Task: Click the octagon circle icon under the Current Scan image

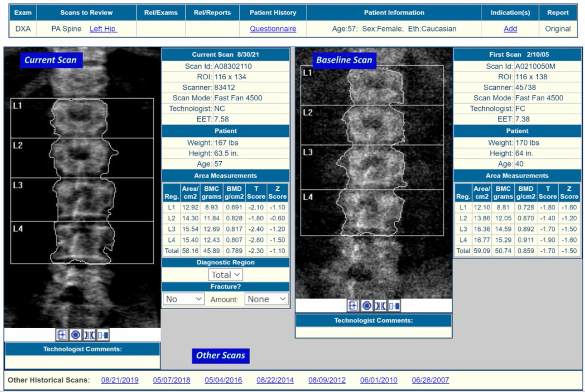Action: click(x=76, y=335)
